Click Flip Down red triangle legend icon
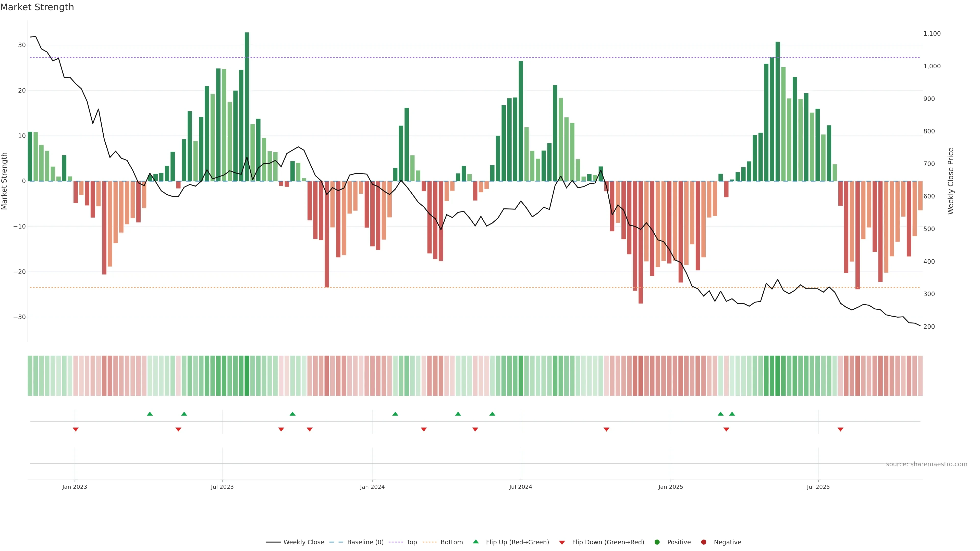This screenshot has height=551, width=980. [x=562, y=542]
